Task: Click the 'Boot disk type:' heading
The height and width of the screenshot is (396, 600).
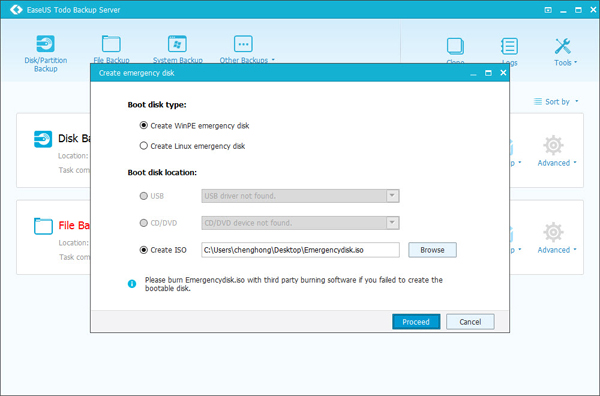Action: (157, 105)
